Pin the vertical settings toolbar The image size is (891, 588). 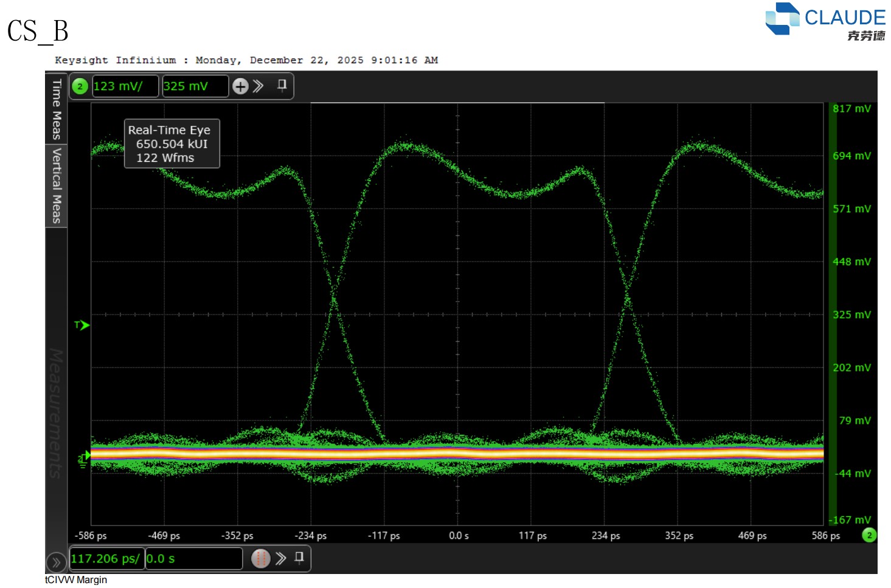[x=282, y=85]
